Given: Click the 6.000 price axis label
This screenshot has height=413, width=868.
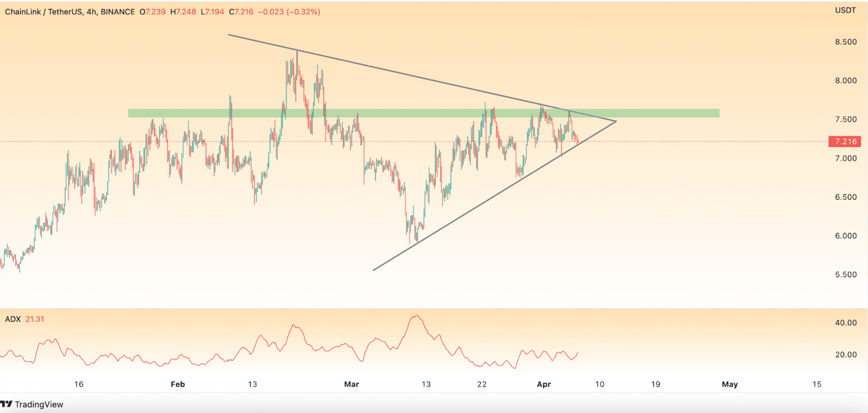Looking at the screenshot, I should click(846, 236).
